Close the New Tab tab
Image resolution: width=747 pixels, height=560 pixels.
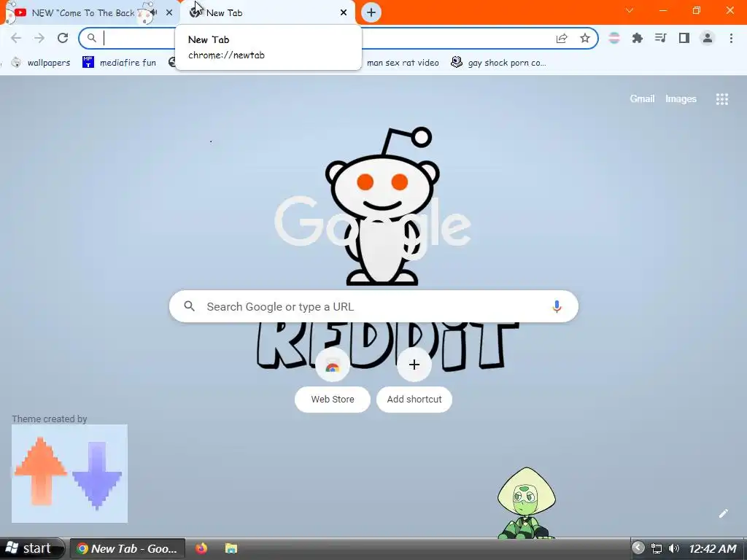344,12
